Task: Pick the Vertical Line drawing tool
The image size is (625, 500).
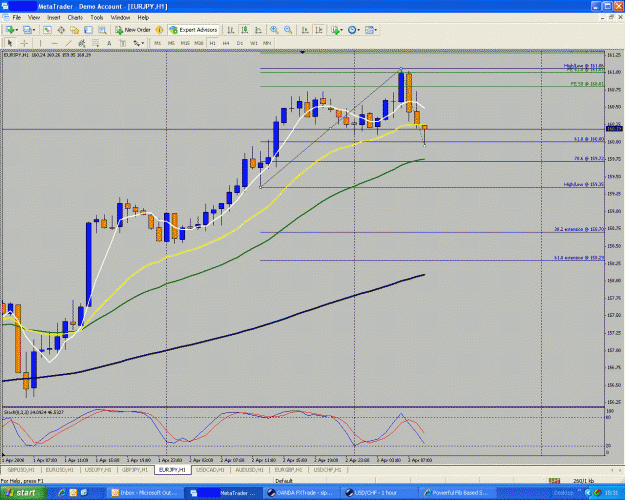Action: click(x=40, y=43)
